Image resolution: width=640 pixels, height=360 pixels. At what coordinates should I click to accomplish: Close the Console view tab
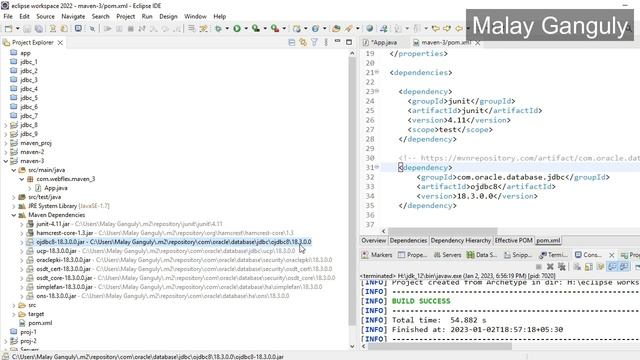[x=611, y=255]
